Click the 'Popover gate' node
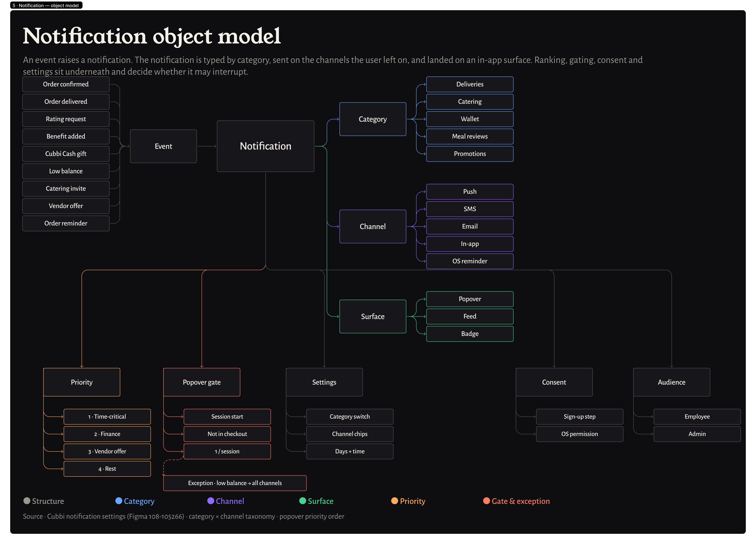 pyautogui.click(x=202, y=382)
